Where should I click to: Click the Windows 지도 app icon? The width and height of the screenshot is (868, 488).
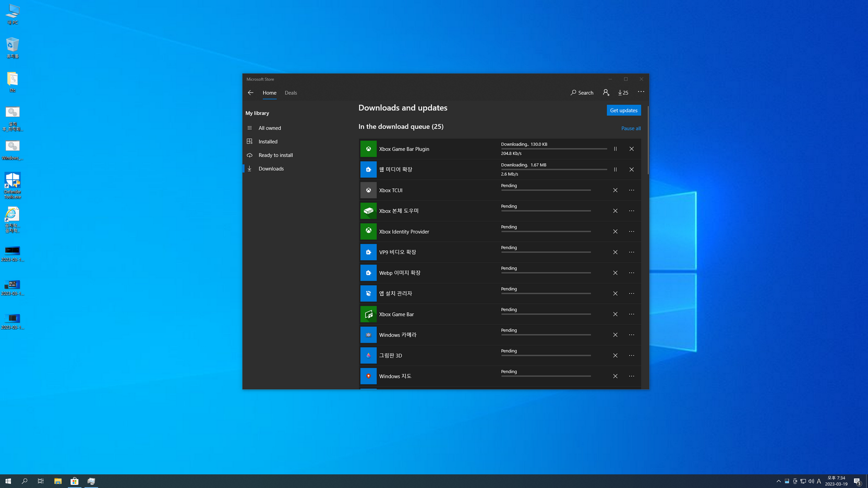[368, 376]
